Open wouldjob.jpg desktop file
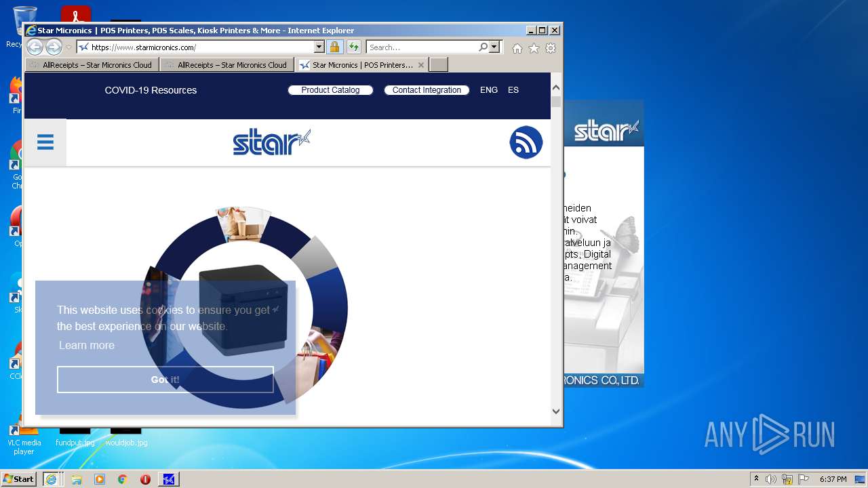868x488 pixels. coord(126,437)
